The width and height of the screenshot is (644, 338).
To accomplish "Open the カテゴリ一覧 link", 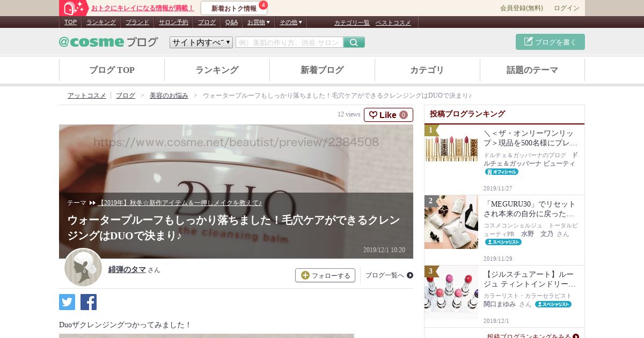I will point(352,23).
